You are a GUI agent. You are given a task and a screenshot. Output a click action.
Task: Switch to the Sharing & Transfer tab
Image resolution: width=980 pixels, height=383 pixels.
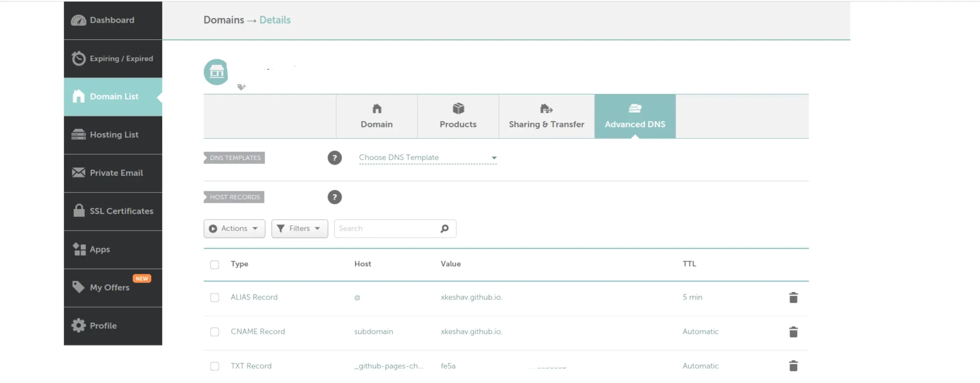pos(547,117)
